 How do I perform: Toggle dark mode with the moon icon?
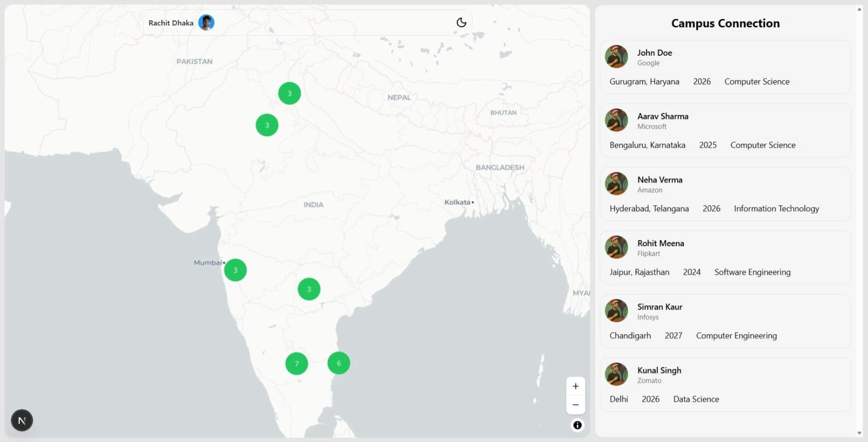click(461, 22)
